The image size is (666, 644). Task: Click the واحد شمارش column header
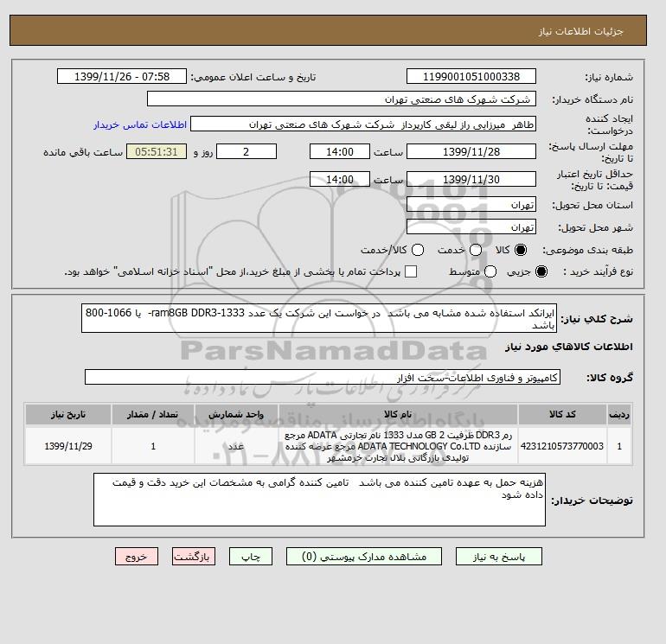(236, 414)
